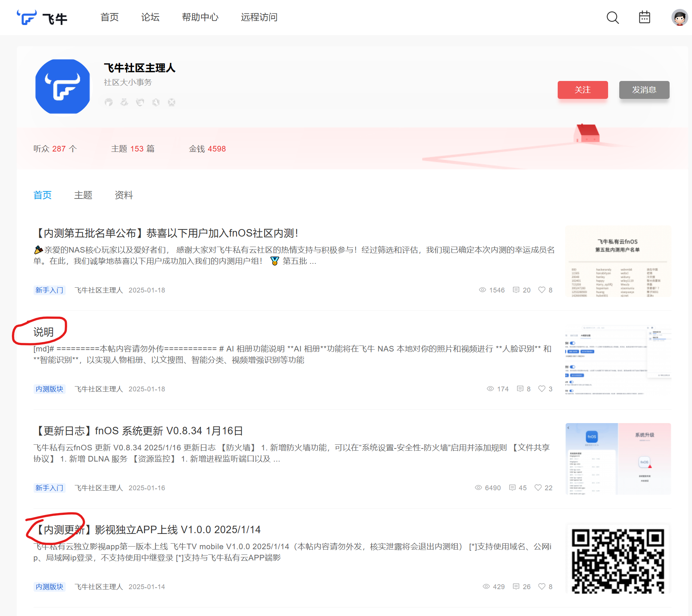Click 新手入门 tag on the 2025-01-18 post
The width and height of the screenshot is (692, 616).
pyautogui.click(x=50, y=290)
